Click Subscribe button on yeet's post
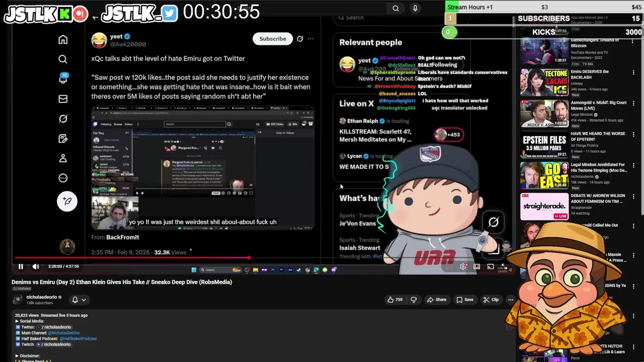This screenshot has height=362, width=644. click(273, 39)
